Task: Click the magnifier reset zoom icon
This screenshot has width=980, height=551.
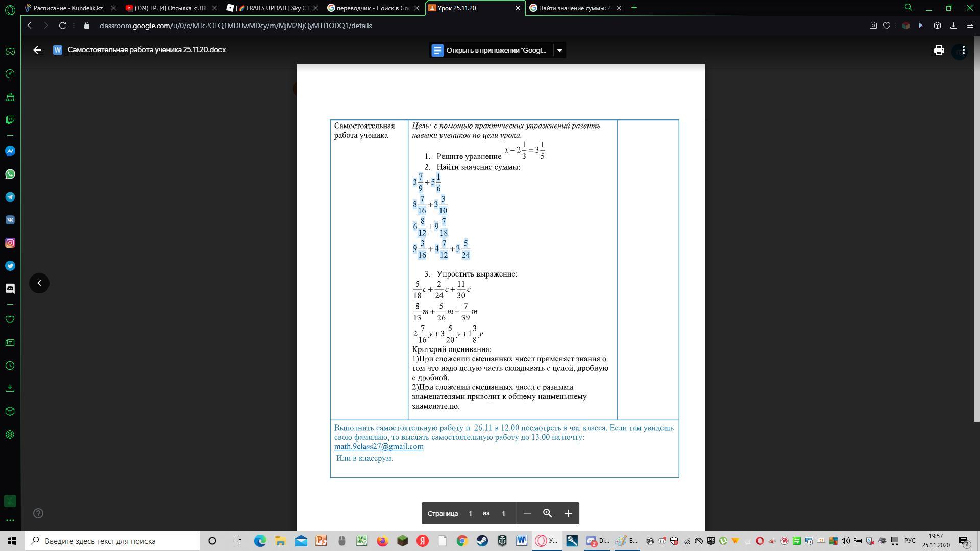Action: tap(547, 513)
